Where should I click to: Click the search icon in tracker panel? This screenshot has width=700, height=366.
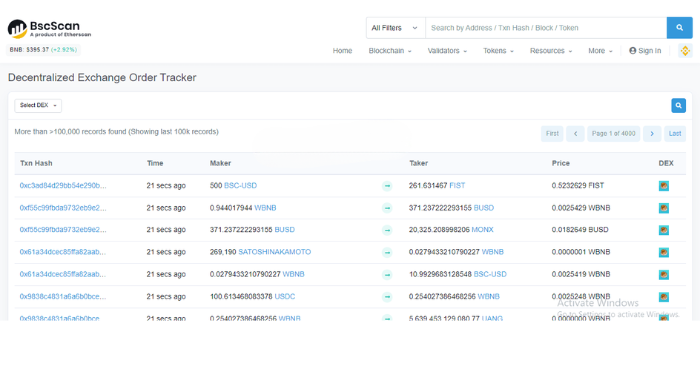679,105
